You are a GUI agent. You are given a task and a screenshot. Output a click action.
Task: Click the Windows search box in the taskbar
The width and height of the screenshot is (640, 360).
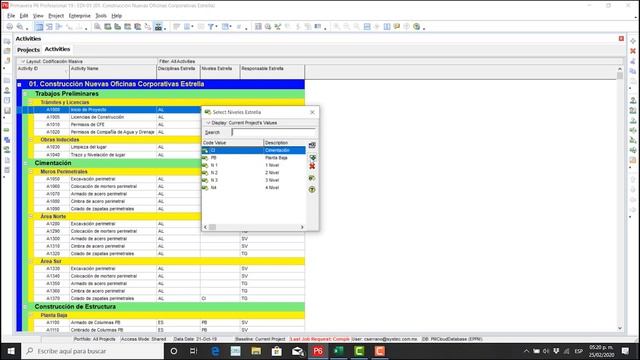(93, 351)
